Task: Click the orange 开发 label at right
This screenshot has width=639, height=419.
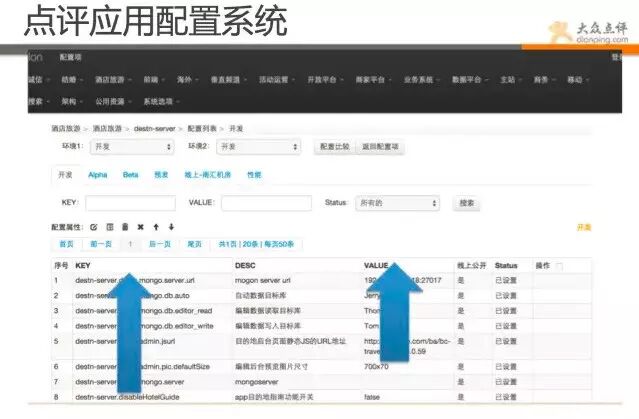Action: [x=584, y=227]
